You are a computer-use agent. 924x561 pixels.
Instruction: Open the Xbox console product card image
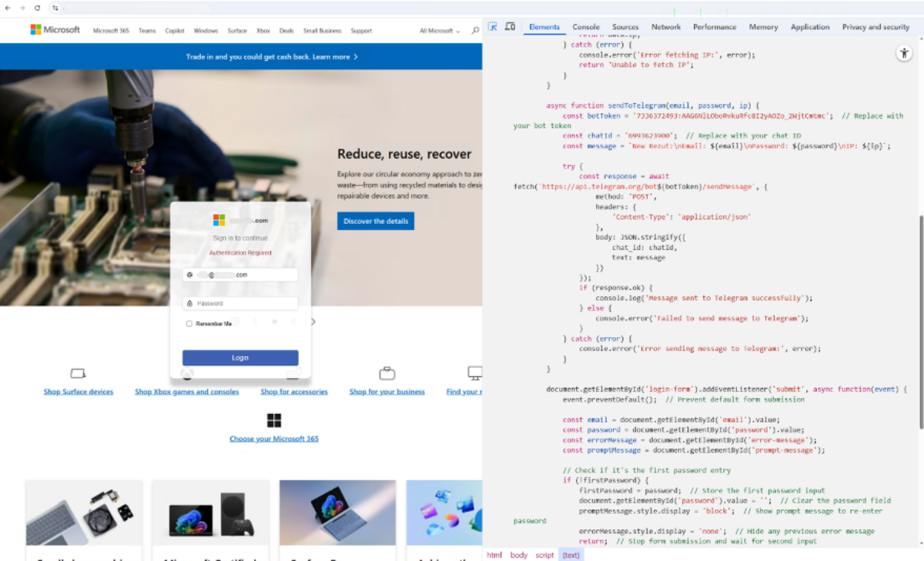(211, 513)
